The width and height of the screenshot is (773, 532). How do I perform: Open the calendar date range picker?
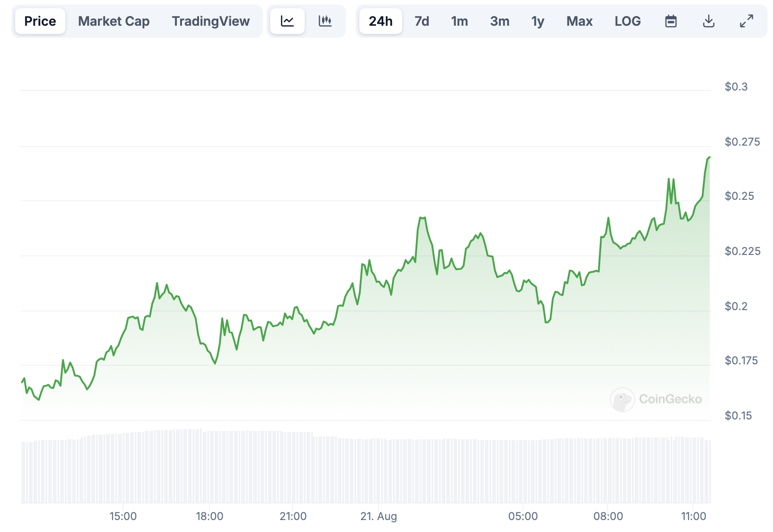(x=671, y=21)
